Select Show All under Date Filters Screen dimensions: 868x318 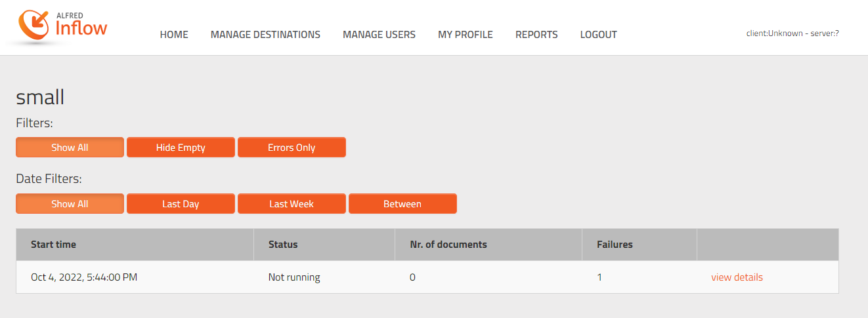click(70, 204)
